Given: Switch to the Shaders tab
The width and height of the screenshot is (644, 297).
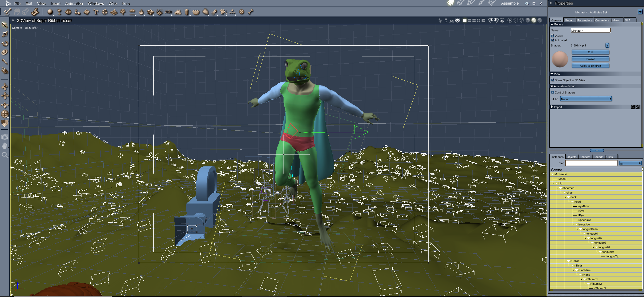Looking at the screenshot, I should click(x=585, y=157).
